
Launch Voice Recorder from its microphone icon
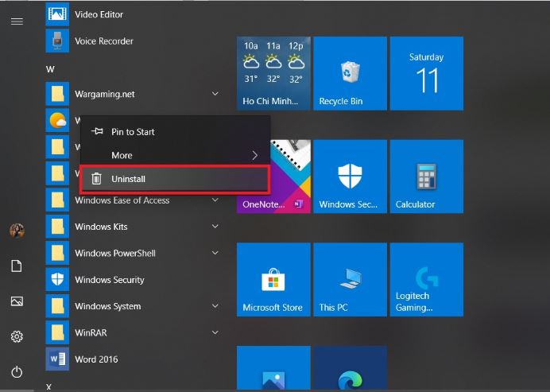57,41
